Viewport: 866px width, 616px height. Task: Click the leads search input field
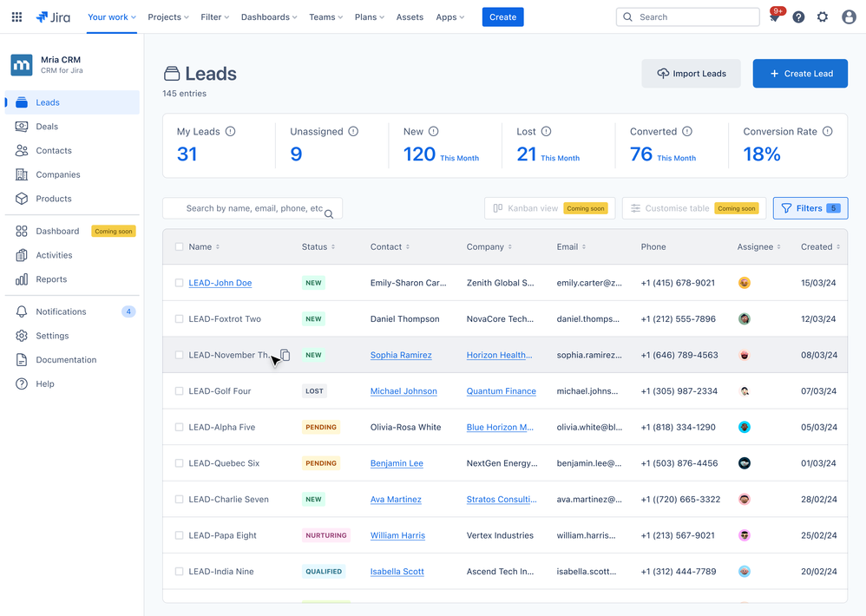[252, 208]
